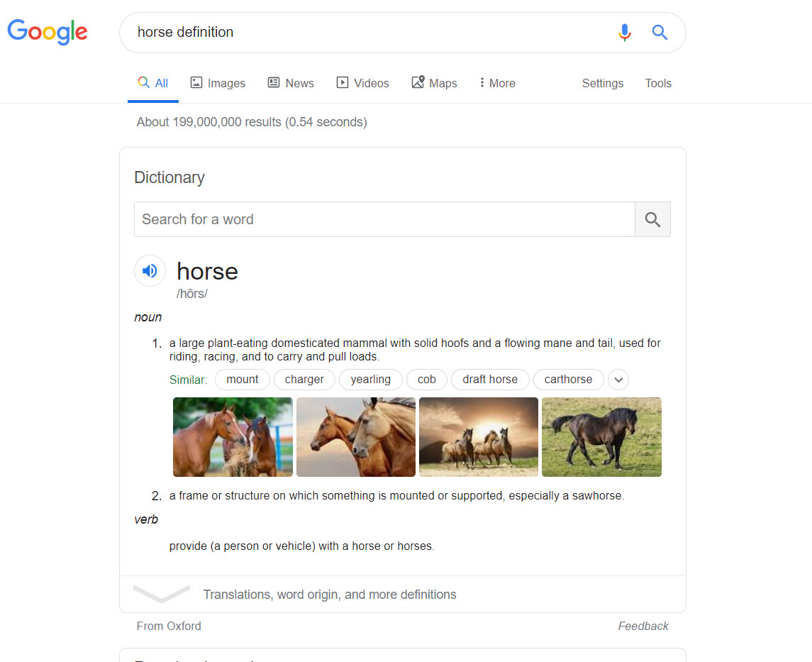812x662 pixels.
Task: Open the horses at sunset thumbnail
Action: [x=479, y=437]
